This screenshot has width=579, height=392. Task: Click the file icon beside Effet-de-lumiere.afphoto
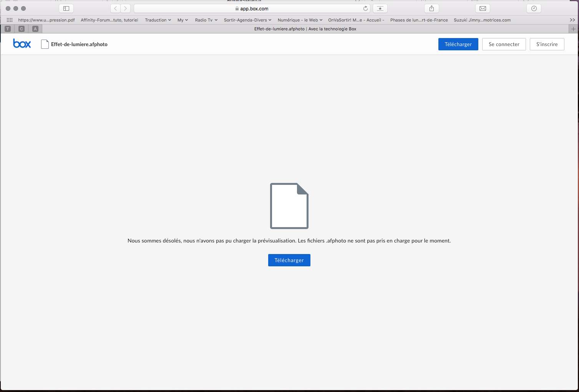click(45, 44)
